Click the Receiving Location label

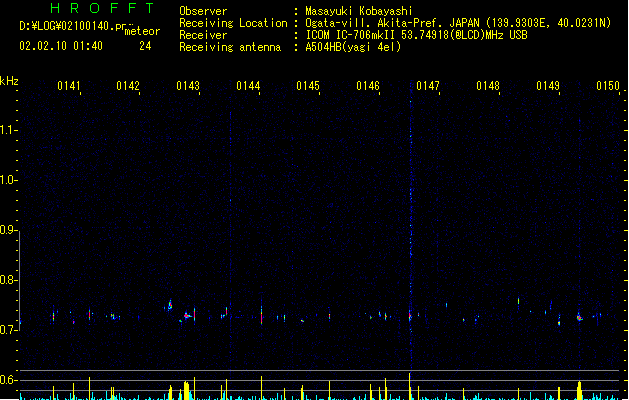pos(233,23)
